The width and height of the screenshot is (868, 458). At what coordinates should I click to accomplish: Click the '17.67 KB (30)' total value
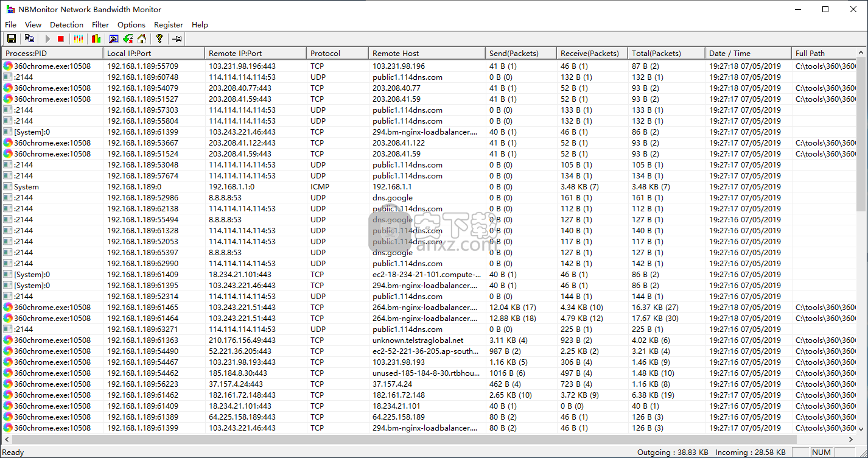(x=655, y=319)
